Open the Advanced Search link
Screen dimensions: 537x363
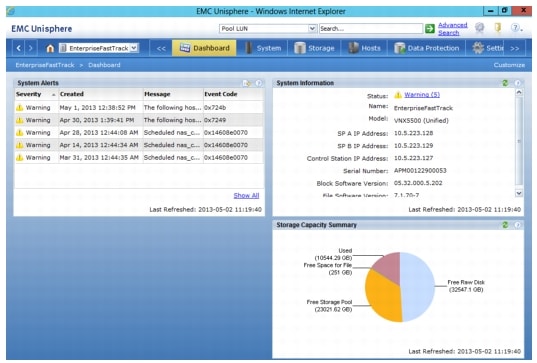(x=452, y=29)
